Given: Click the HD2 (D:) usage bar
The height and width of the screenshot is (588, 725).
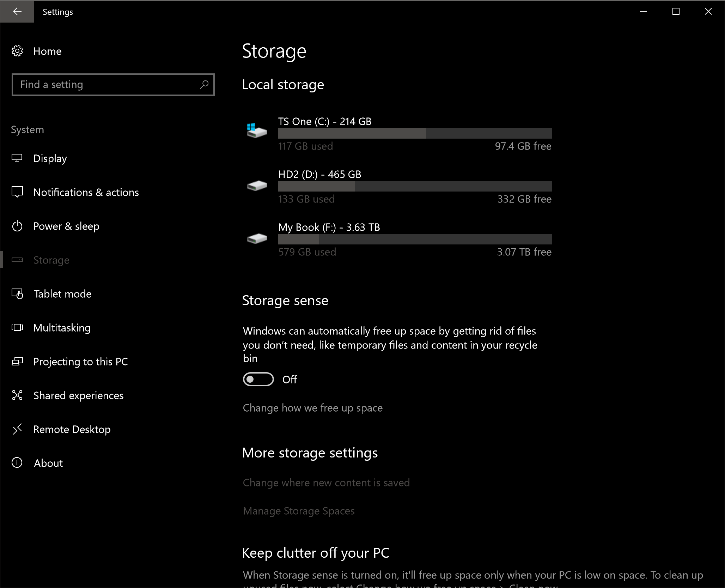Looking at the screenshot, I should pos(415,186).
